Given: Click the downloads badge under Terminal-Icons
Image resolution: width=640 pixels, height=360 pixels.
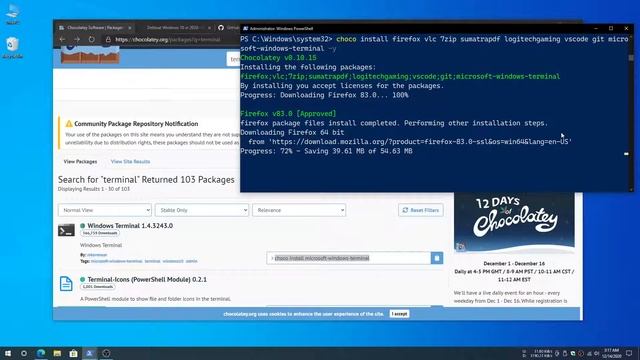Looking at the screenshot, I should (98, 287).
